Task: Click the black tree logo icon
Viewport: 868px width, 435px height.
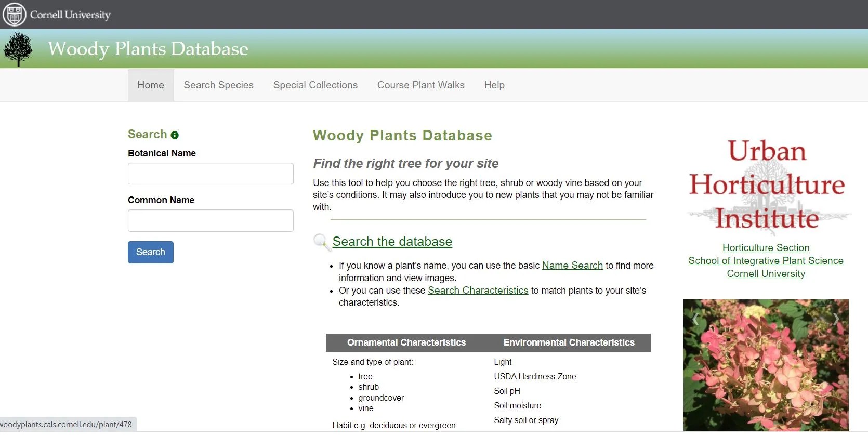Action: click(18, 49)
